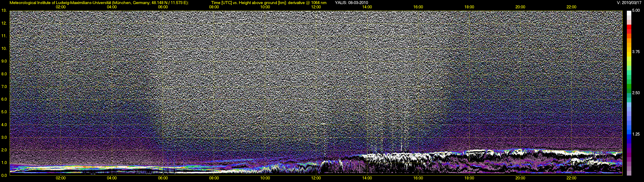Viewport: 644px width, 182px height.
Task: Click the 3.0 height axis label
Action: (x=4, y=137)
